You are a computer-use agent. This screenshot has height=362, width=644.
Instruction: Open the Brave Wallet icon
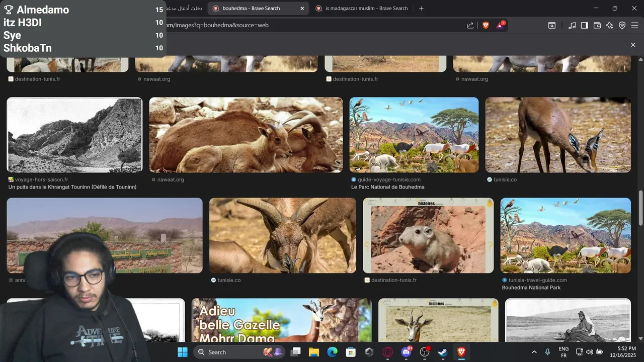[597, 25]
